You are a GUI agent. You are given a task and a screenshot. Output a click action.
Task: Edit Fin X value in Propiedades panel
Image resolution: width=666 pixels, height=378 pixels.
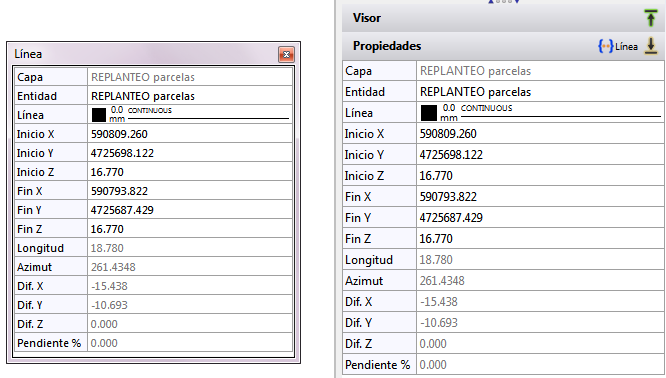[x=540, y=197]
